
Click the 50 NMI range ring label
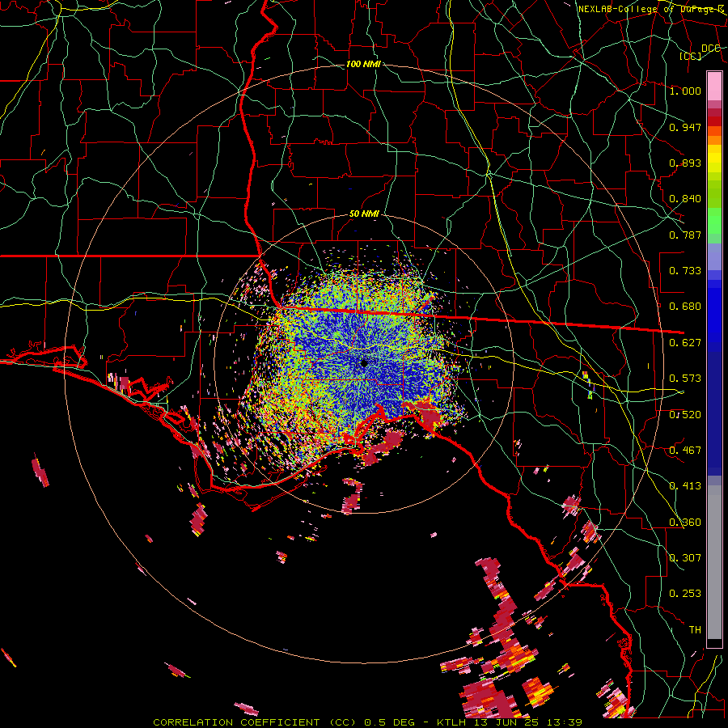pyautogui.click(x=364, y=214)
